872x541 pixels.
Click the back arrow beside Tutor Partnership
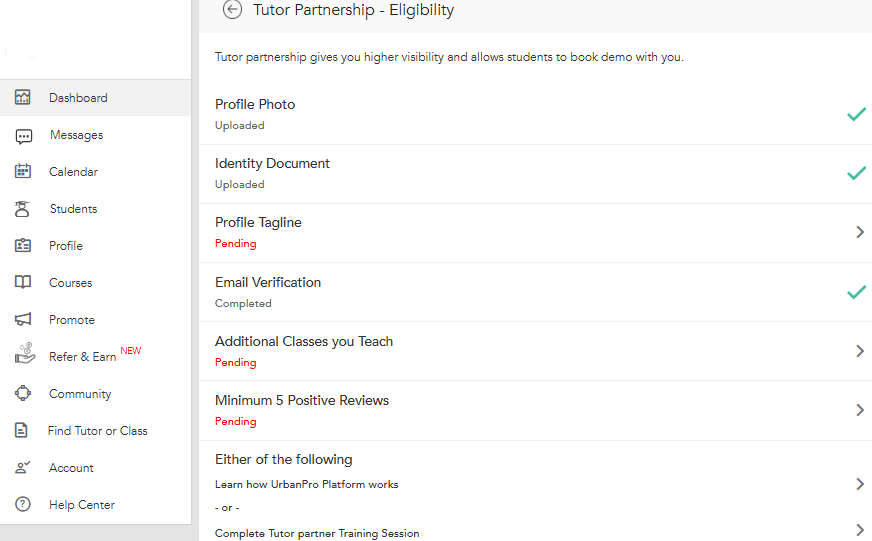[x=233, y=10]
